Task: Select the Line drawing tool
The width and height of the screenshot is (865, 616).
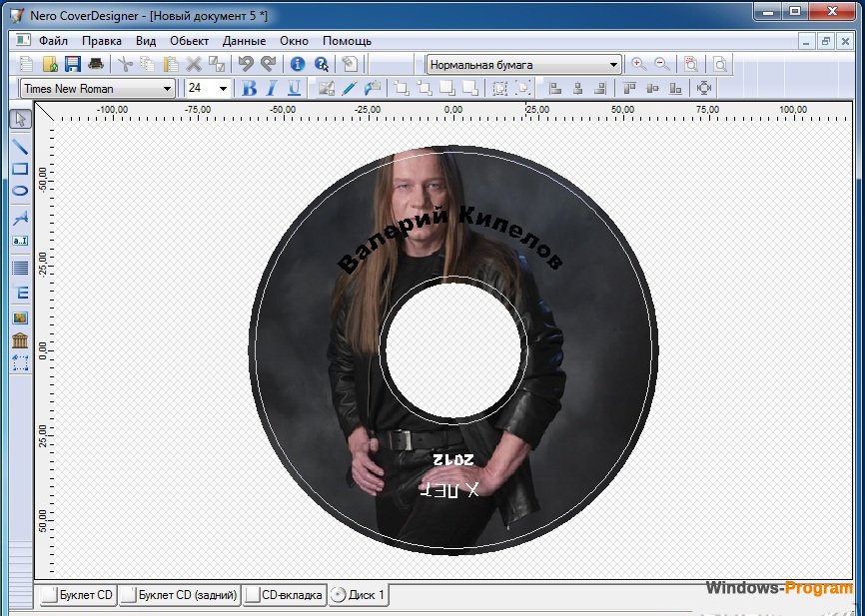Action: [20, 146]
